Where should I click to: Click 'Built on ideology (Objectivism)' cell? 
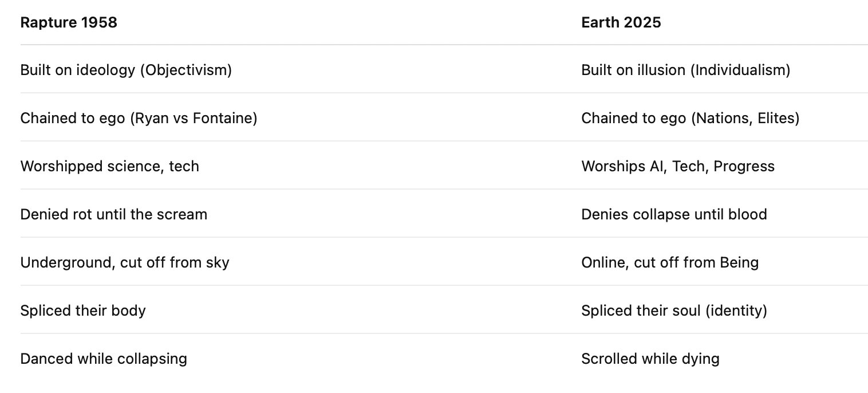coord(126,70)
